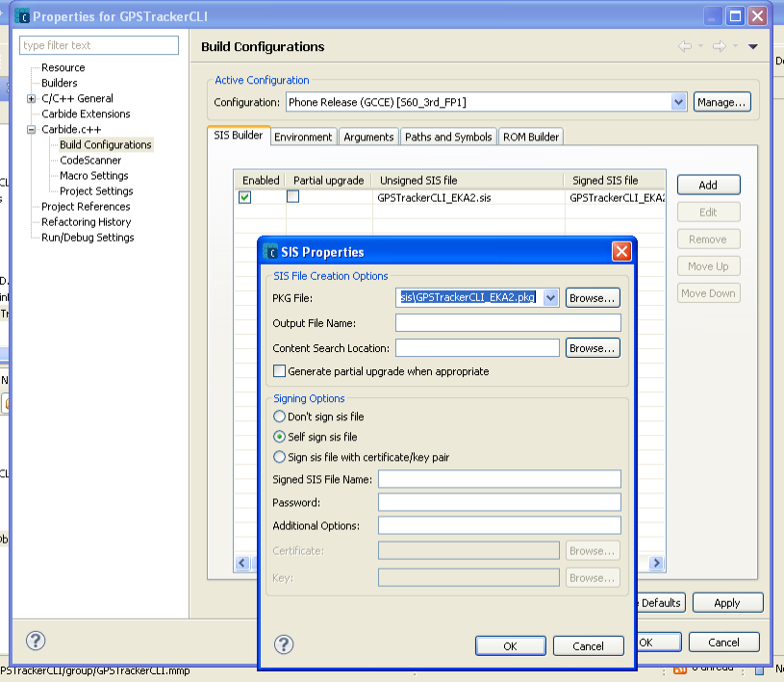Viewport: 784px width, 682px height.
Task: Click the Output File Name text field
Action: [508, 323]
